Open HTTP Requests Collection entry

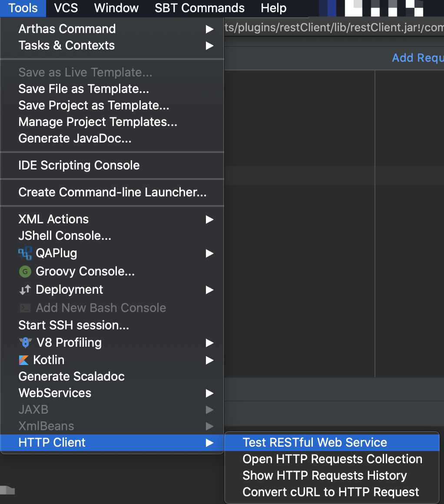pos(332,459)
